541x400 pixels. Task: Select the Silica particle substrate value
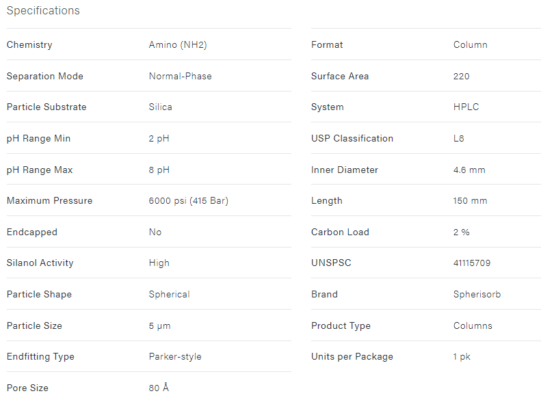tap(160, 107)
